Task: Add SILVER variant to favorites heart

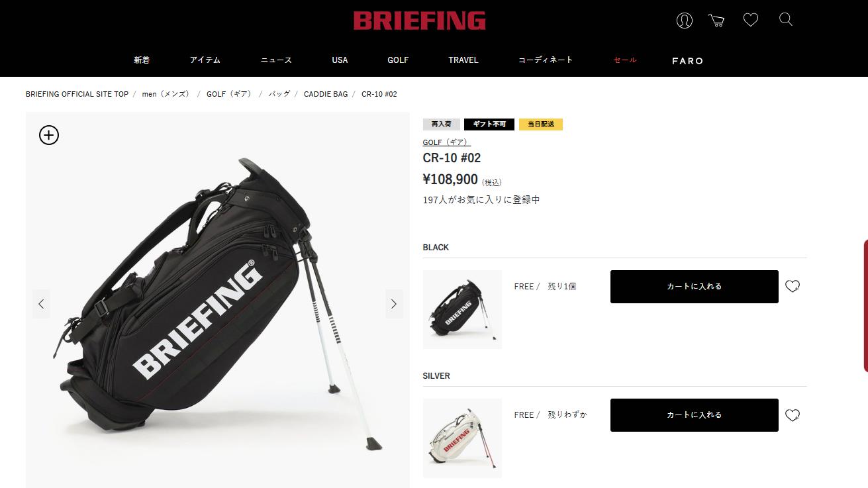Action: tap(793, 415)
